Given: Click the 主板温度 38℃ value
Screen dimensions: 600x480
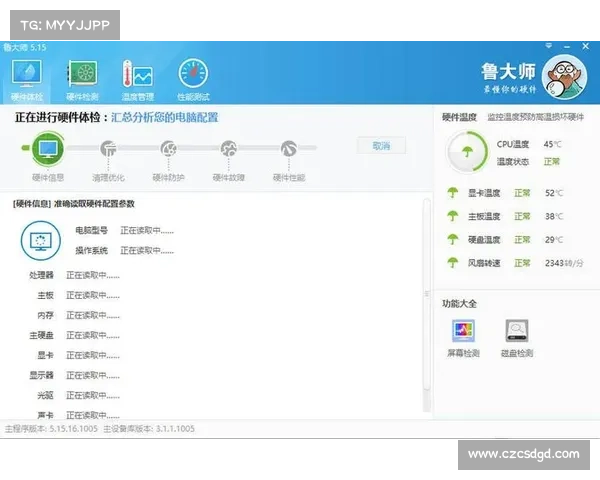Looking at the screenshot, I should click(x=554, y=216).
